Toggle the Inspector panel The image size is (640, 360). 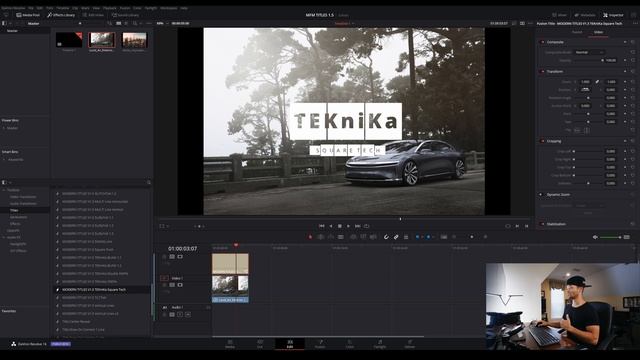click(x=613, y=15)
